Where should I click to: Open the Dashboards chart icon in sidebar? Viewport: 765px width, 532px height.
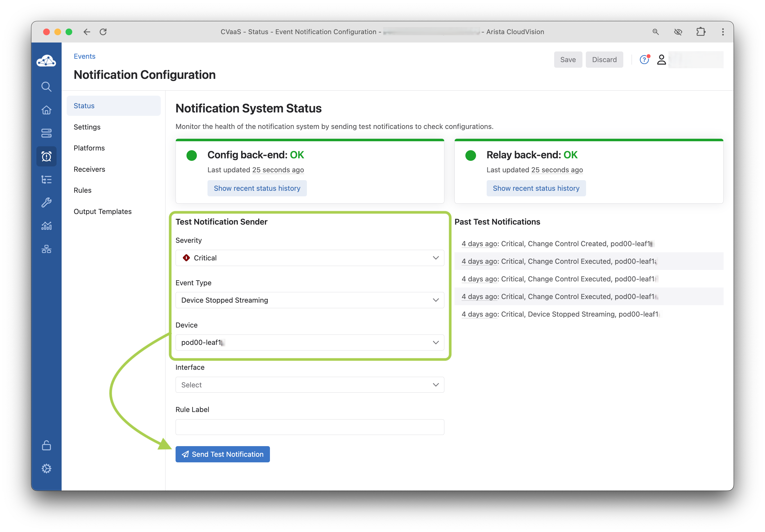coord(46,226)
